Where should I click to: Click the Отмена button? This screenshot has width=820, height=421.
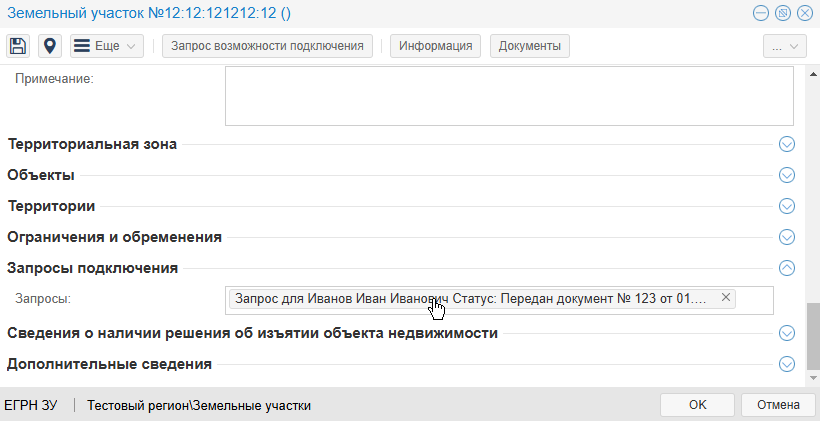coord(778,405)
